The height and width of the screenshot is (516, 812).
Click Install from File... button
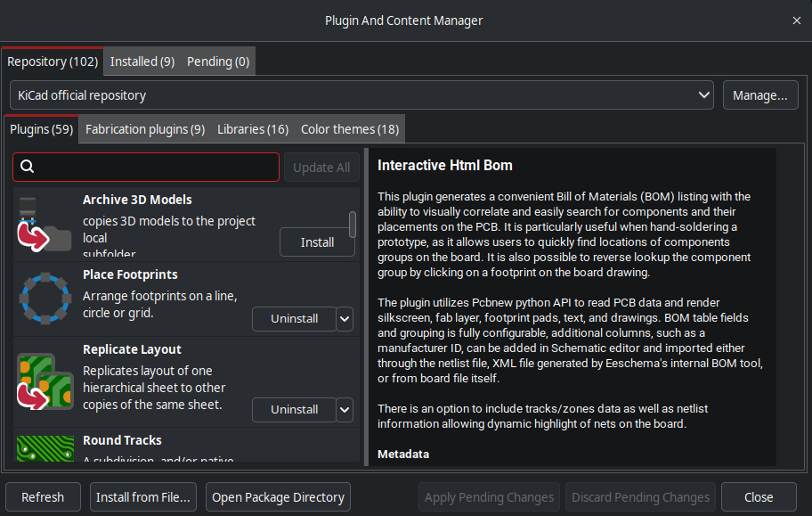[144, 497]
